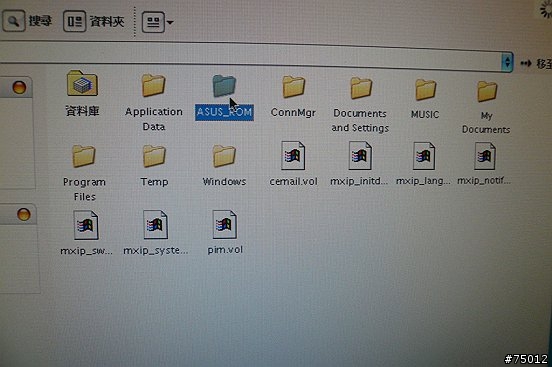Image resolution: width=552 pixels, height=367 pixels.
Task: Select the mxip_initd... file icon
Action: [x=360, y=155]
